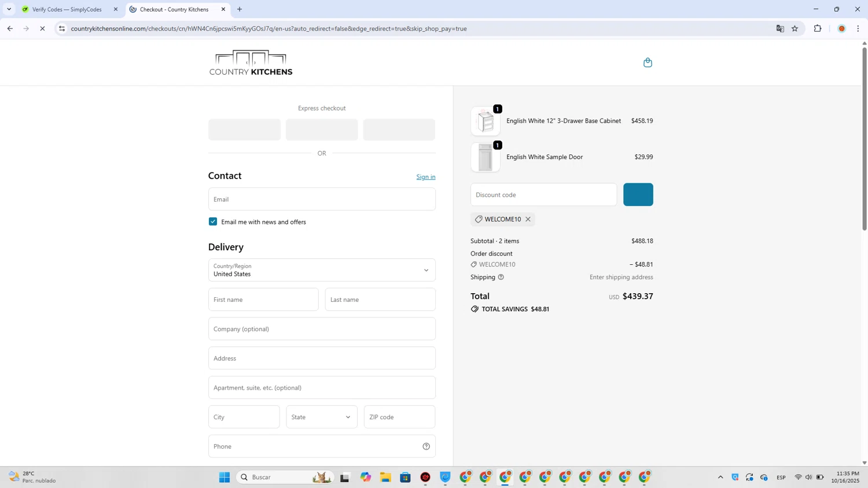Click the Phone field

click(x=322, y=446)
